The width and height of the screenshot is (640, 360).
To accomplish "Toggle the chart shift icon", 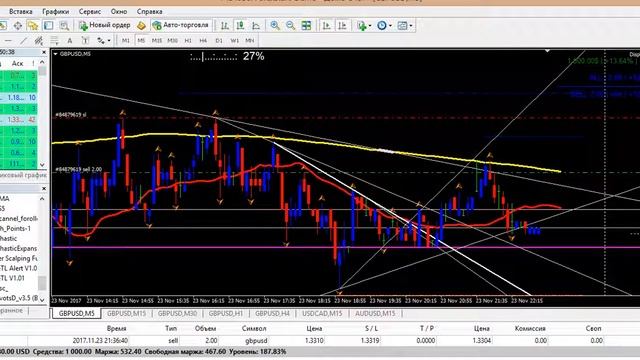I will click(342, 25).
